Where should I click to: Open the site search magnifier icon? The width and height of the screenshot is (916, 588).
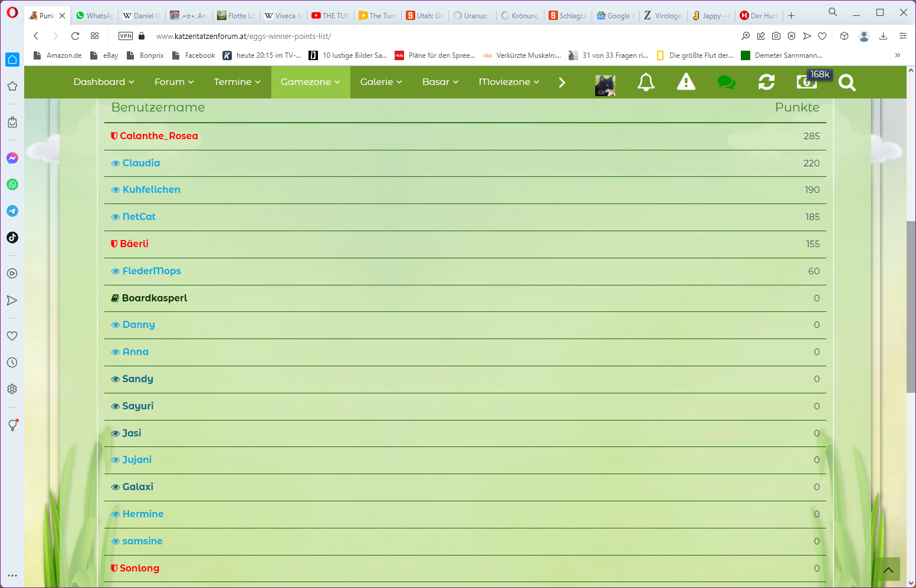[x=846, y=83]
